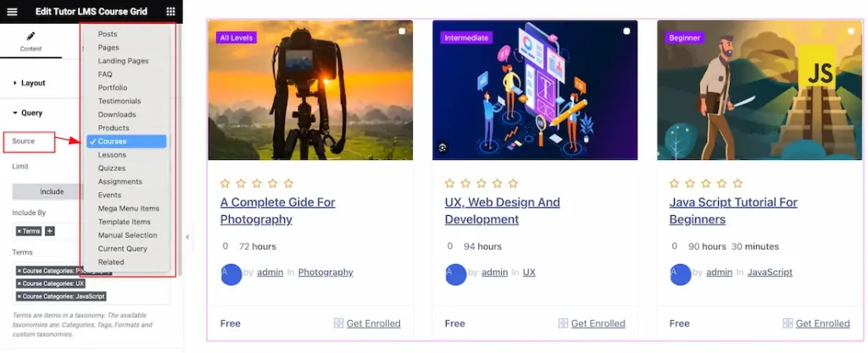Screen dimensions: 868x353
Task: Click the pencil Content tab icon
Action: point(31,36)
